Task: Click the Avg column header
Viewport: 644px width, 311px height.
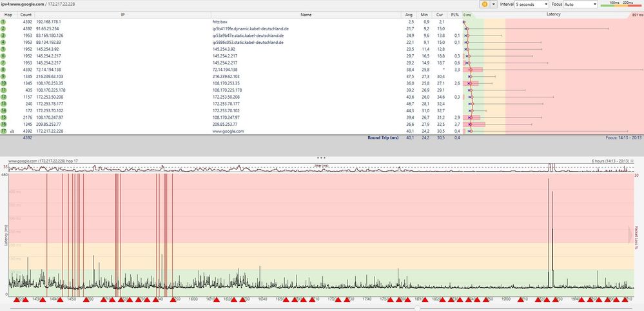Action: point(409,14)
